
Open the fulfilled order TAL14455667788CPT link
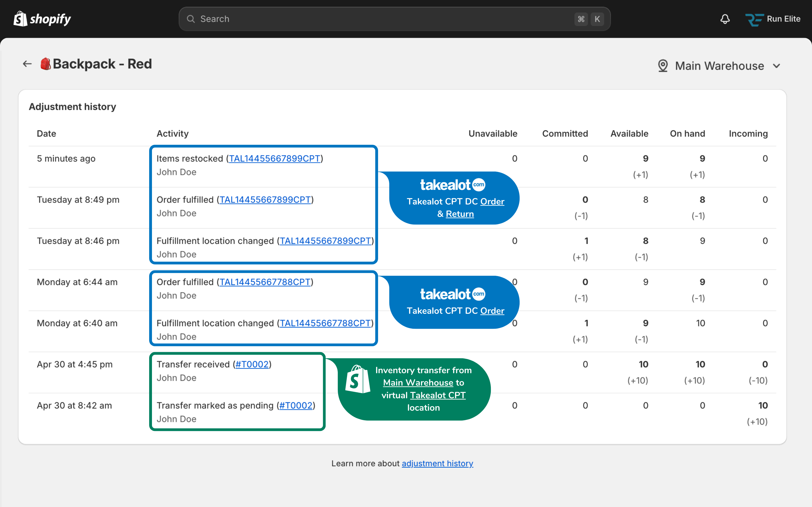pyautogui.click(x=265, y=282)
